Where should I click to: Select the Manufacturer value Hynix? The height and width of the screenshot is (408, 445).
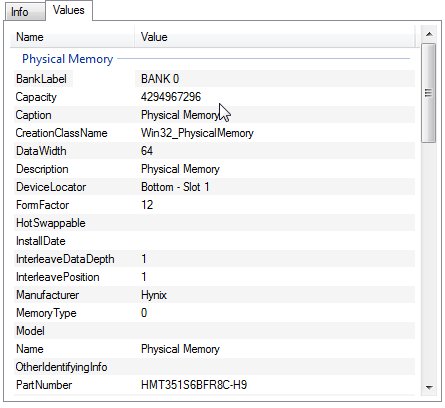pos(154,295)
